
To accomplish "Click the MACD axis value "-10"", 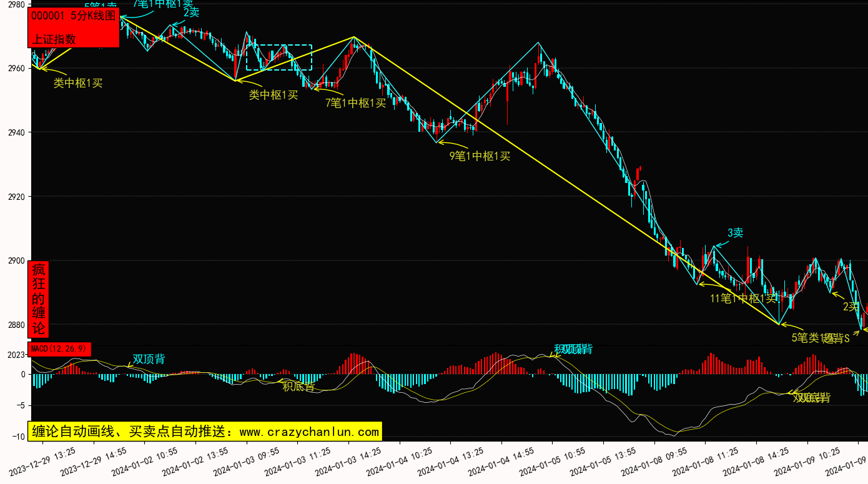I will pyautogui.click(x=17, y=437).
